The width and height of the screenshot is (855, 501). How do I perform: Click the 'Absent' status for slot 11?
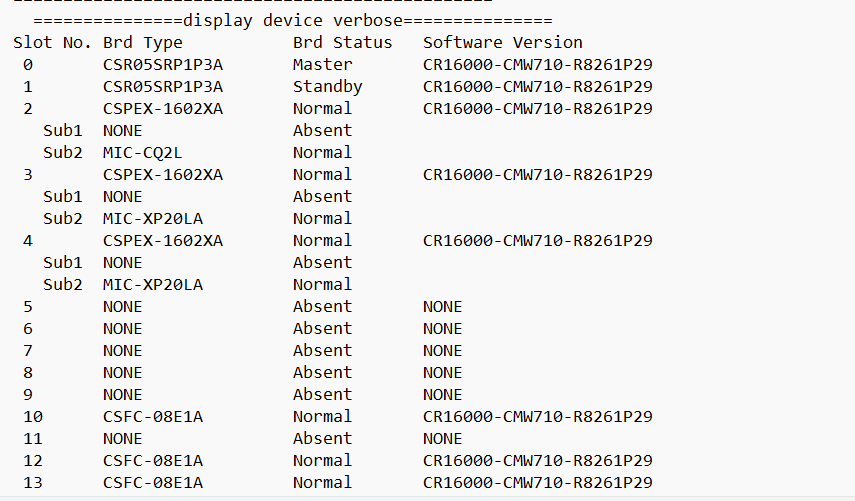pyautogui.click(x=322, y=438)
